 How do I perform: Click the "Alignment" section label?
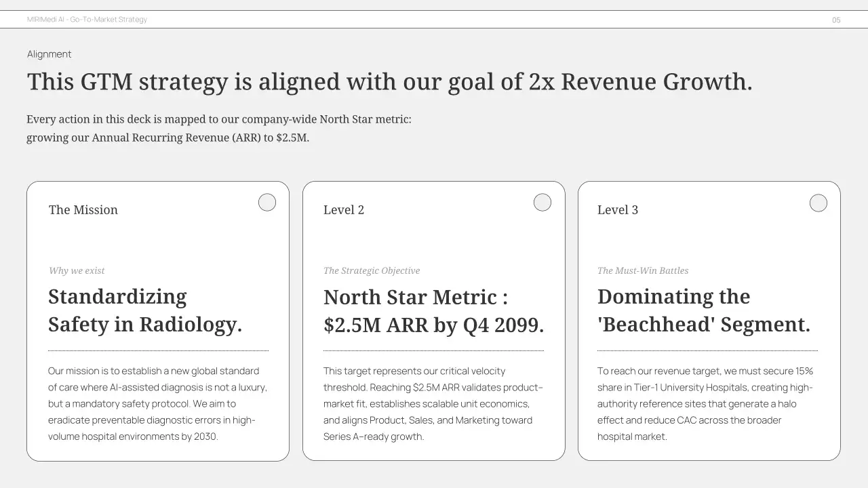pyautogui.click(x=50, y=54)
